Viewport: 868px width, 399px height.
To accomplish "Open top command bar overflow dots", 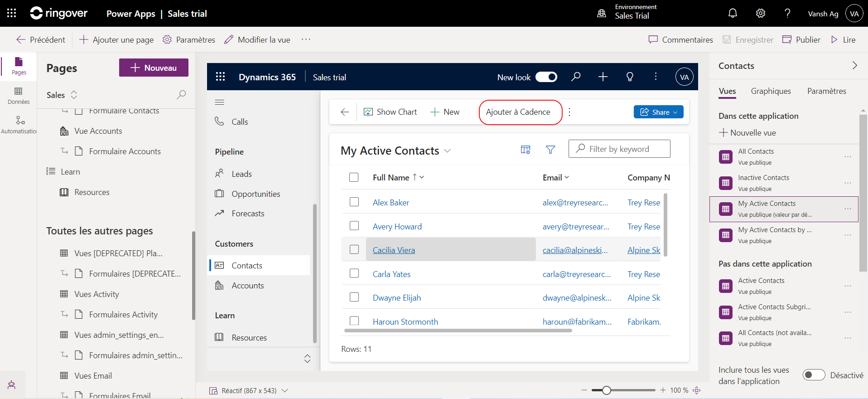I will click(306, 39).
